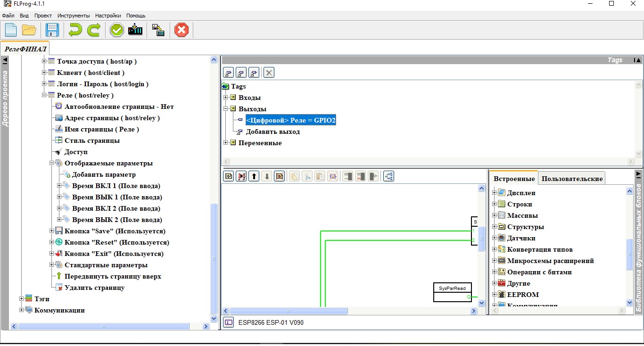Click the third add-tag icon in Tags panel
644x346 pixels.
coord(254,73)
